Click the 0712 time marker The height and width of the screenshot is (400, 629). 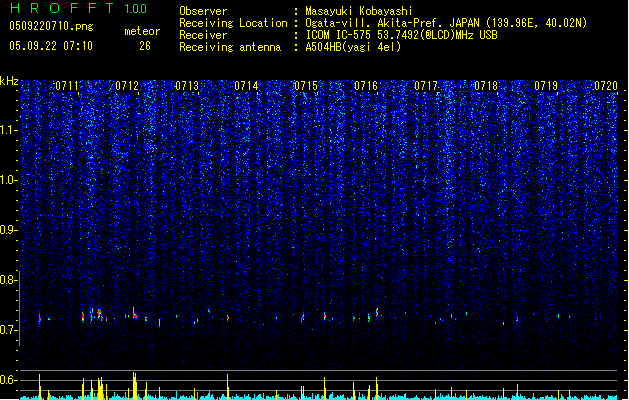click(127, 86)
